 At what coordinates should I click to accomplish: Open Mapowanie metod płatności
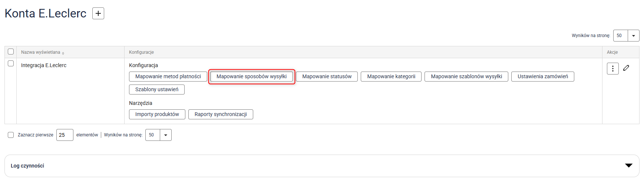point(168,76)
